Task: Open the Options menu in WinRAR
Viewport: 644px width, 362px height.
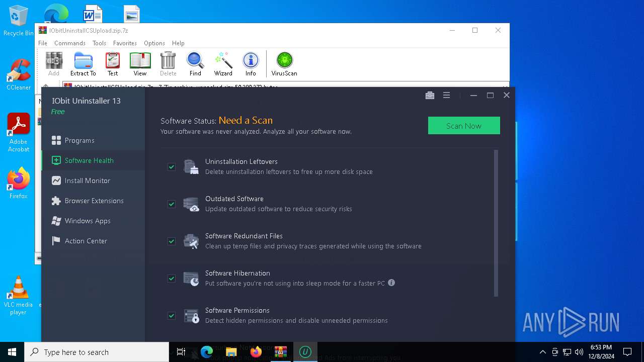Action: (154, 43)
